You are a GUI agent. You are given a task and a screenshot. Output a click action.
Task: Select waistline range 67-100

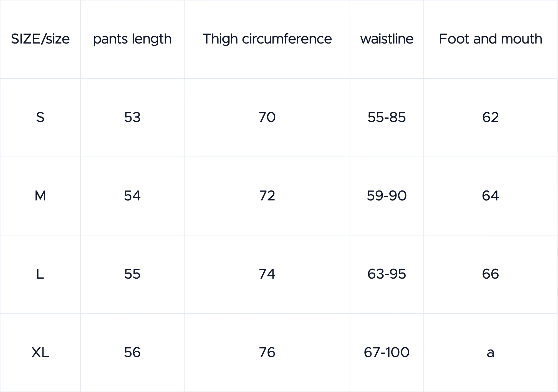click(387, 353)
